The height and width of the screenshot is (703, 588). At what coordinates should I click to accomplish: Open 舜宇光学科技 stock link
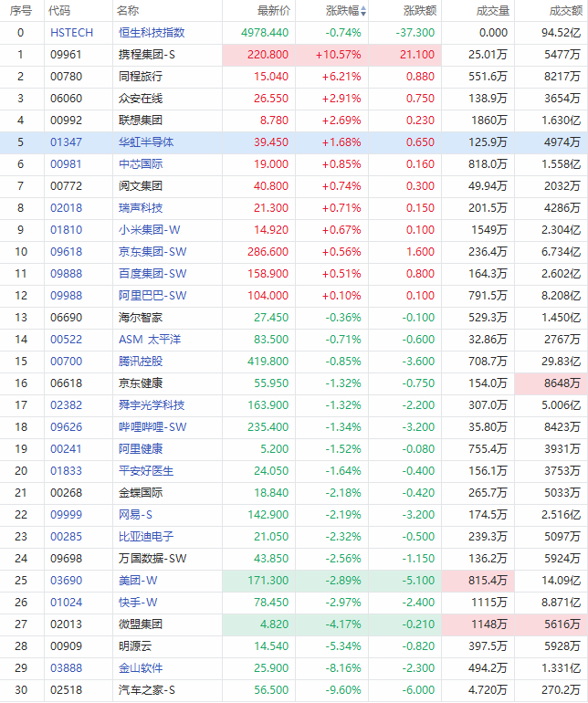point(152,405)
